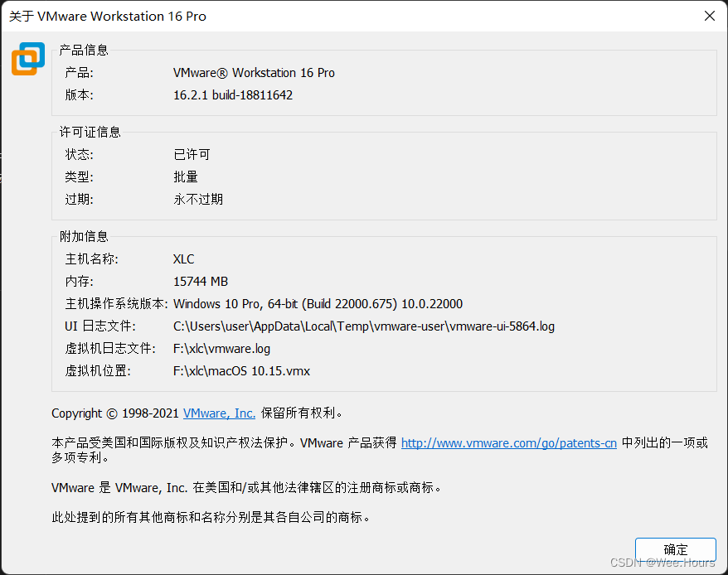Screen dimensions: 728x575
Task: Click the 过期 label in license info
Action: [x=80, y=199]
